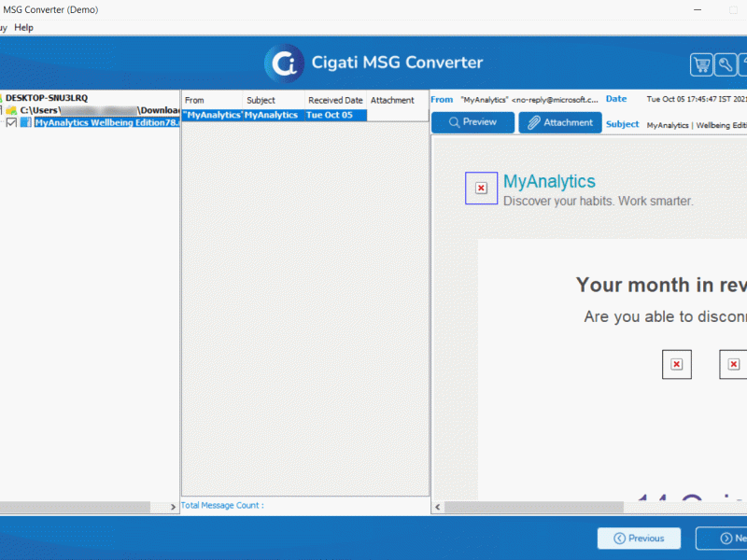747x560 pixels.
Task: Click the Next button
Action: coord(721,539)
